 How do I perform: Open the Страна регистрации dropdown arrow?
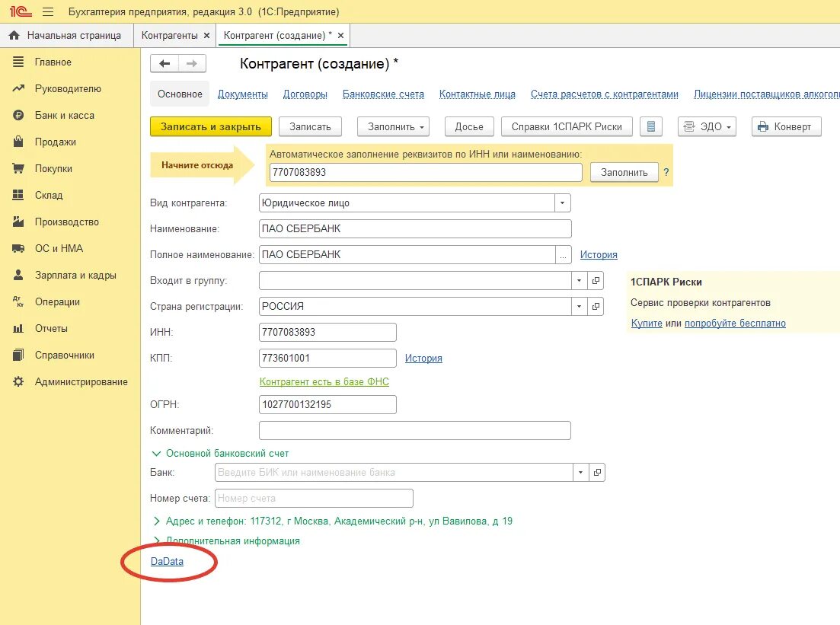point(579,306)
